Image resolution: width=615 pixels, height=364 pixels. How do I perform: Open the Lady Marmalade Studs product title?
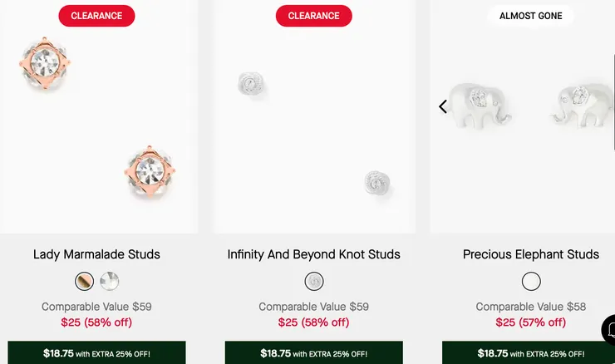pos(96,254)
